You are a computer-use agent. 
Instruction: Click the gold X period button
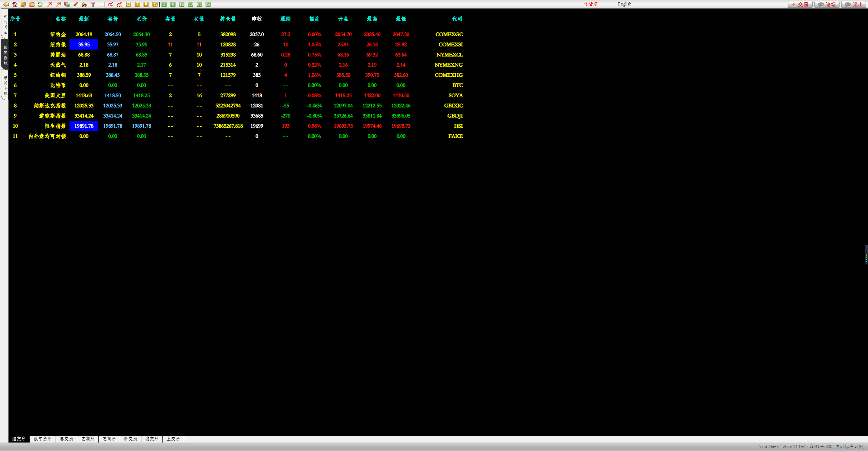(155, 4)
